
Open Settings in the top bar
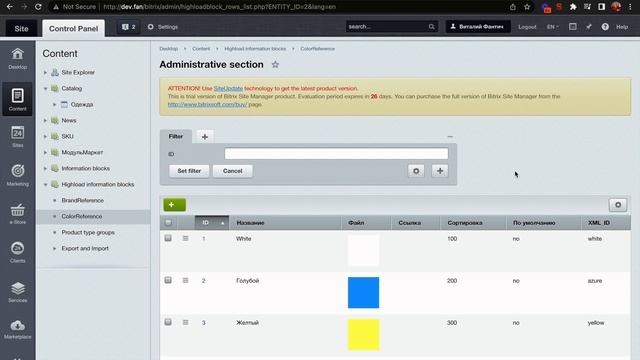162,27
